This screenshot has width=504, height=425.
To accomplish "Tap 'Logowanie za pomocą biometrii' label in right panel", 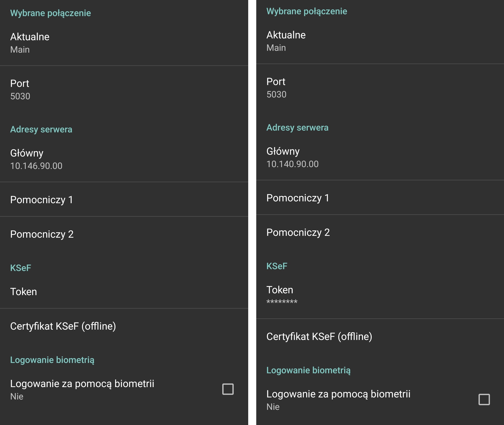I will click(338, 394).
